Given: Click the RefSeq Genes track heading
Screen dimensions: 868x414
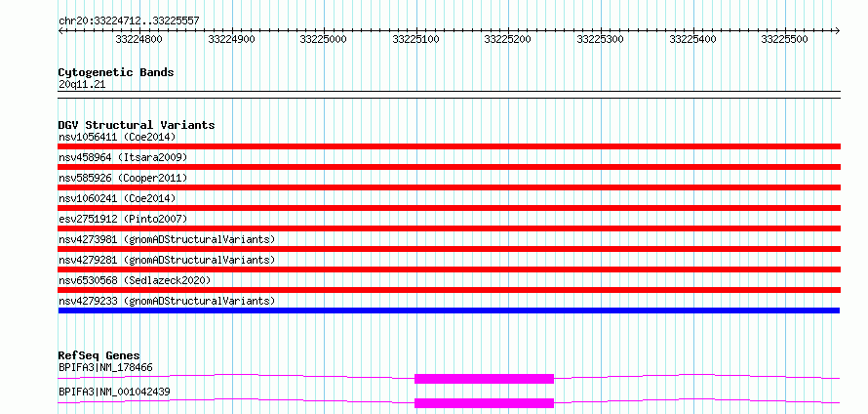Looking at the screenshot, I should click(x=99, y=355).
